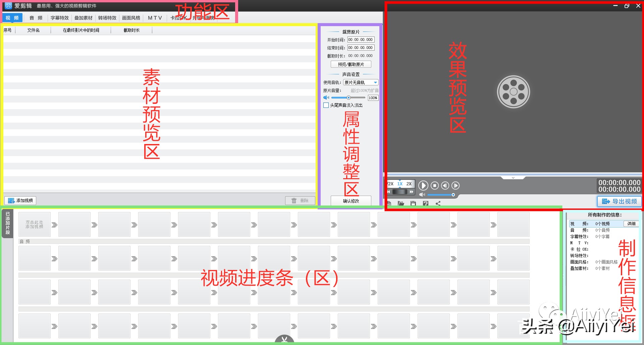Open the 字幕特效 subtitle effects menu
Viewport: 644px width, 345px height.
coord(59,18)
